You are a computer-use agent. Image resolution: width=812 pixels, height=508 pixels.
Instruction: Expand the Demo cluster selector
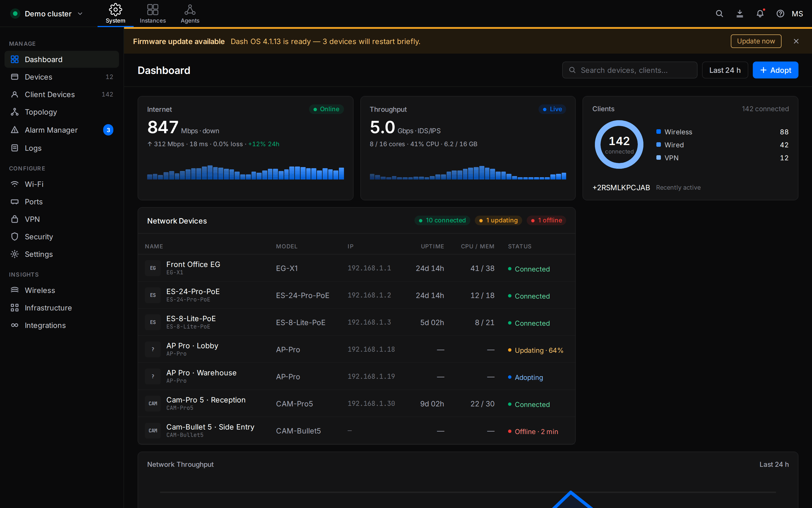coord(47,14)
